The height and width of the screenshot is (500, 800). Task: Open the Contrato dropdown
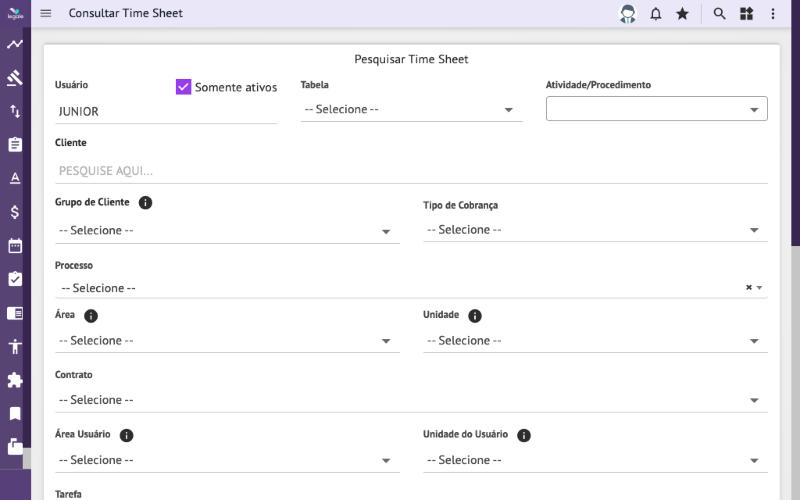tap(411, 400)
